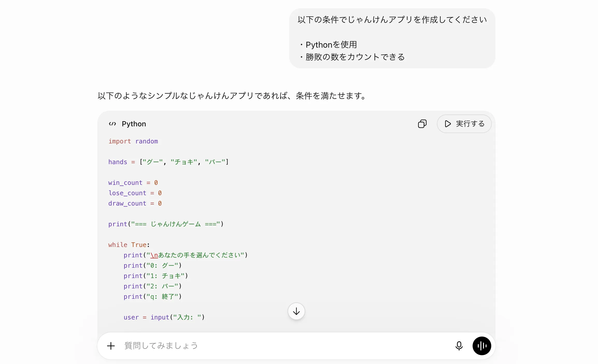Jump to bottom with down arrow button
The width and height of the screenshot is (598, 364).
(x=296, y=311)
